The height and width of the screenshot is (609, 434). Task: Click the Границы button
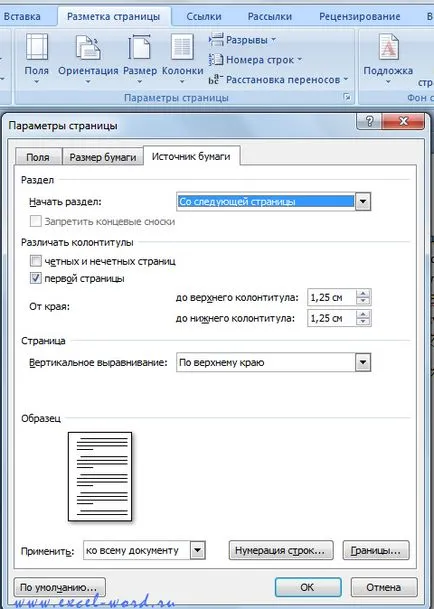(376, 550)
